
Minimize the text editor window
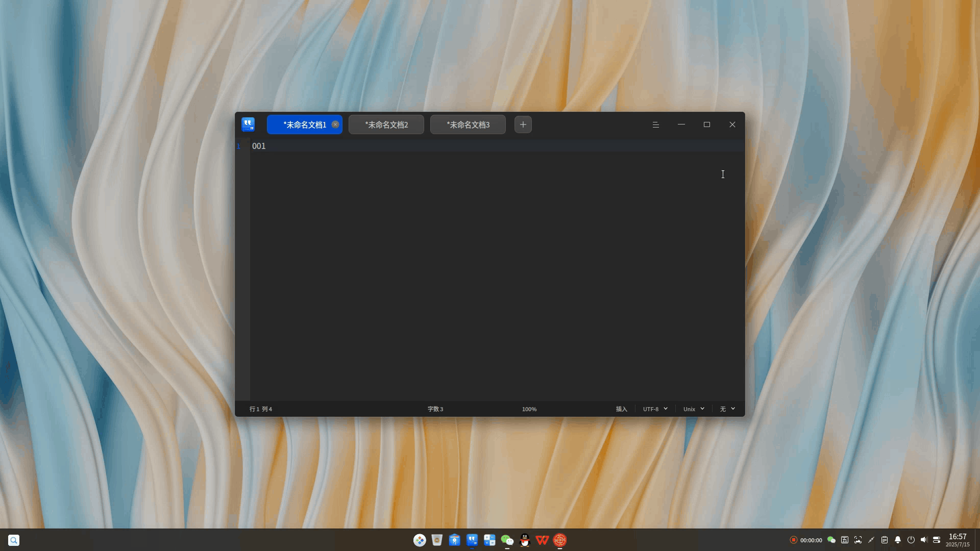point(681,124)
